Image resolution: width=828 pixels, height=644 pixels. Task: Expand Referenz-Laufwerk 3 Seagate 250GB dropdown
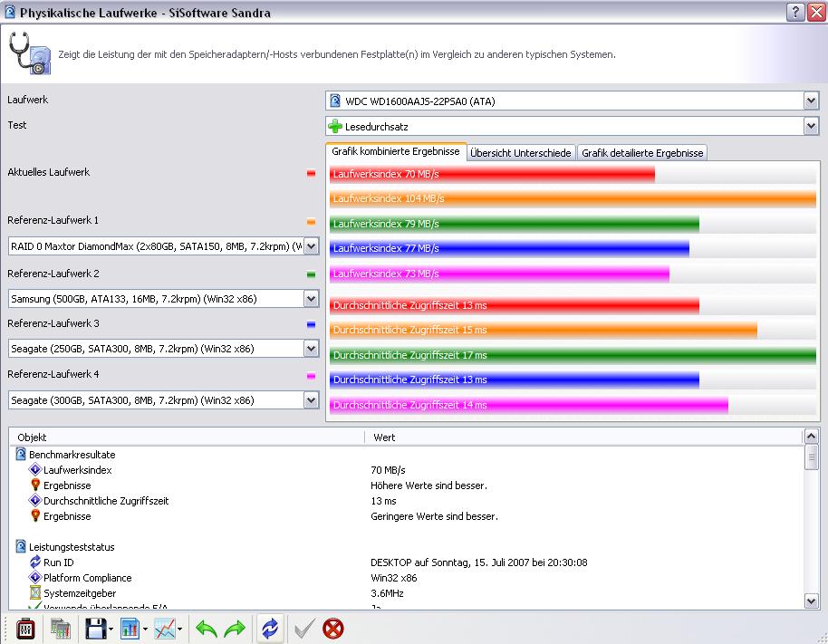pos(312,349)
